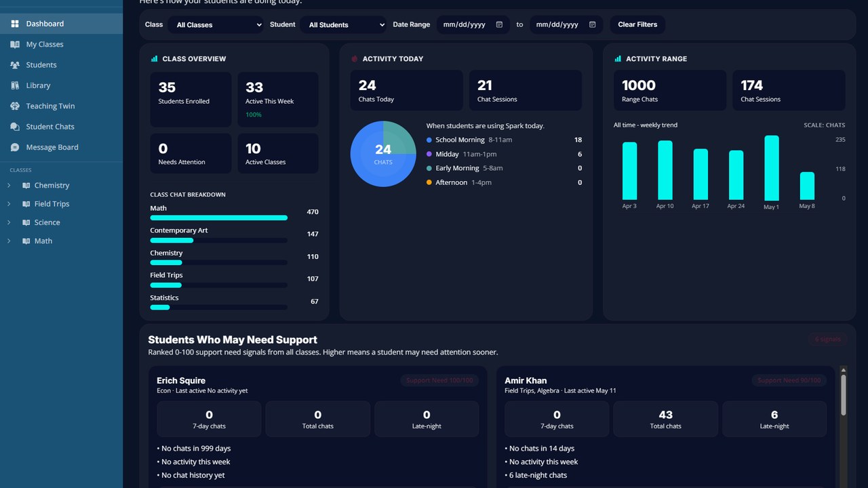Click Erich Squire's Support Need 100/100 badge

[x=439, y=380]
